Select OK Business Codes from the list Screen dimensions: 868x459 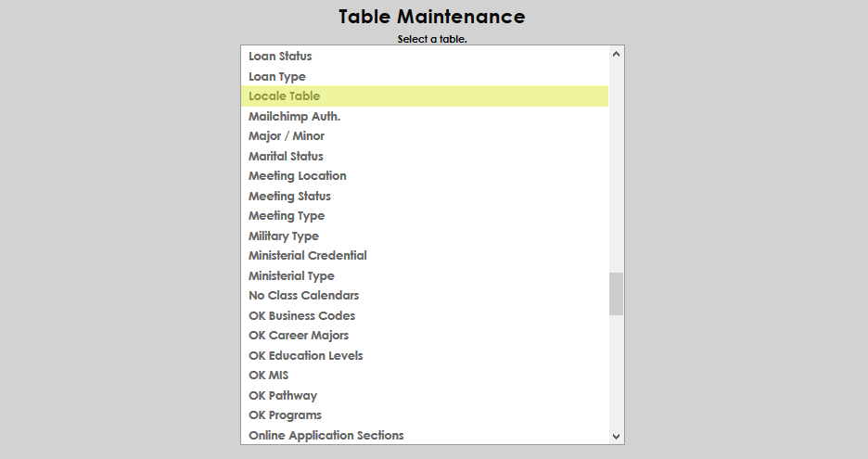[301, 316]
